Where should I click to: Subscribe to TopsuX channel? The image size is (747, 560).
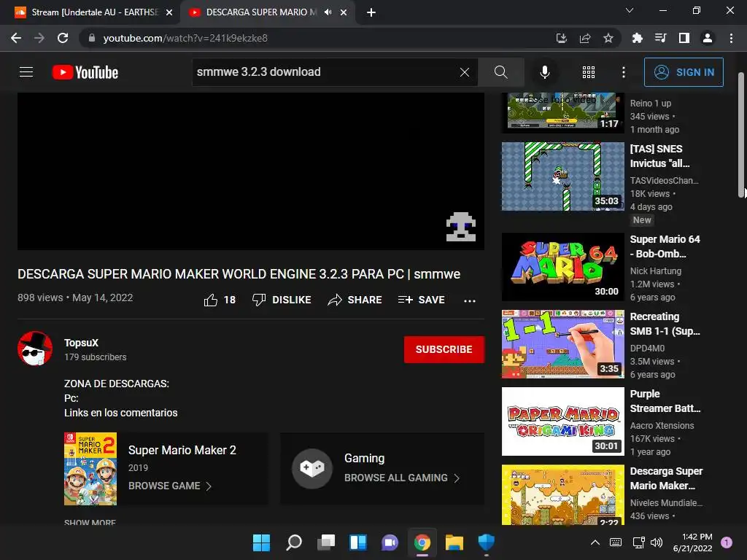444,349
